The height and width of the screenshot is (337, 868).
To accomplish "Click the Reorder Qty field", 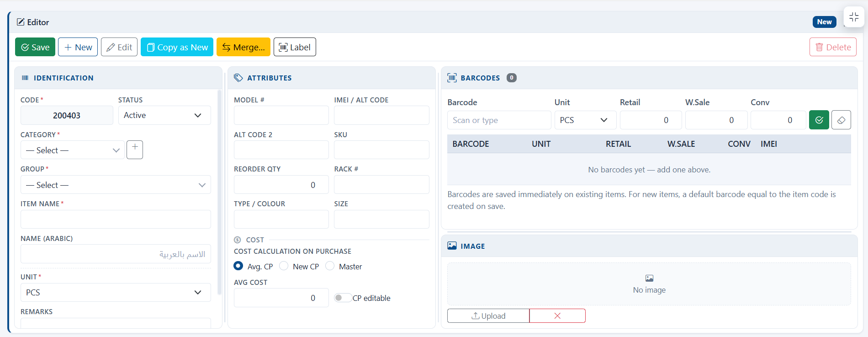I will (281, 185).
